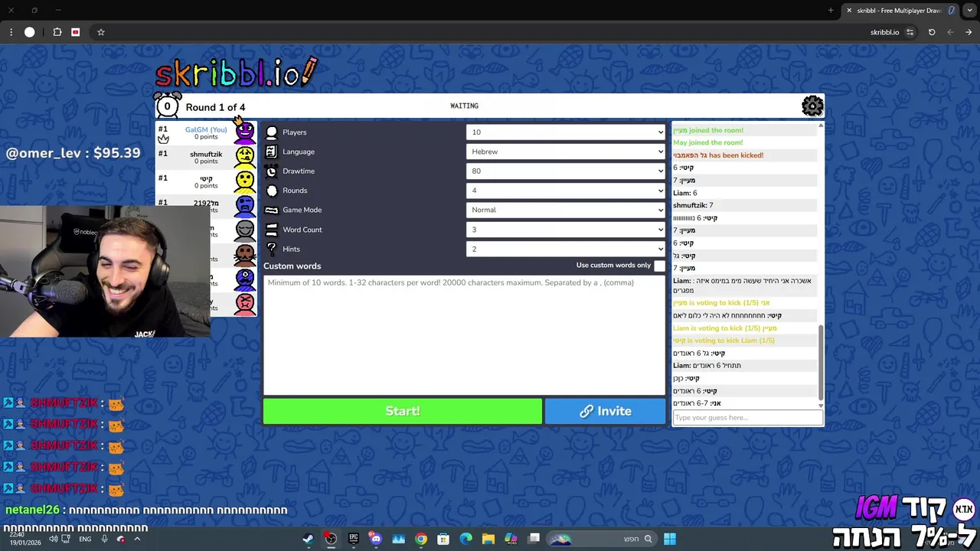
Task: Open Task View from the taskbar
Action: tap(534, 539)
